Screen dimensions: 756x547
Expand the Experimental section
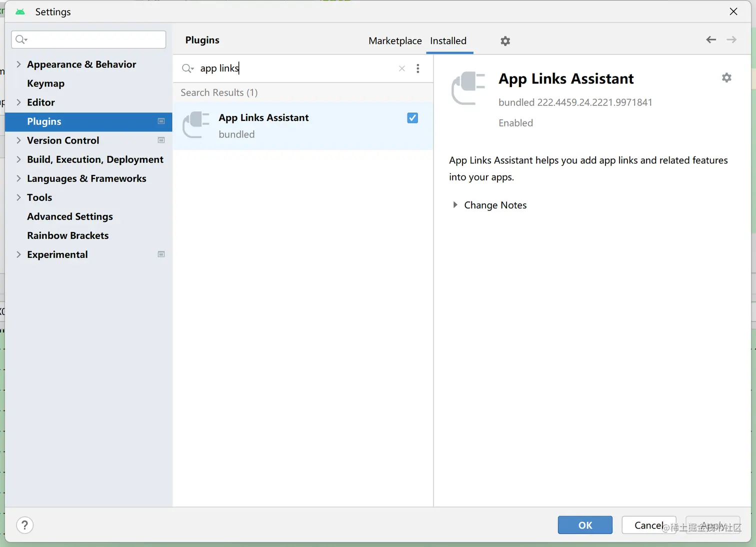coord(18,254)
